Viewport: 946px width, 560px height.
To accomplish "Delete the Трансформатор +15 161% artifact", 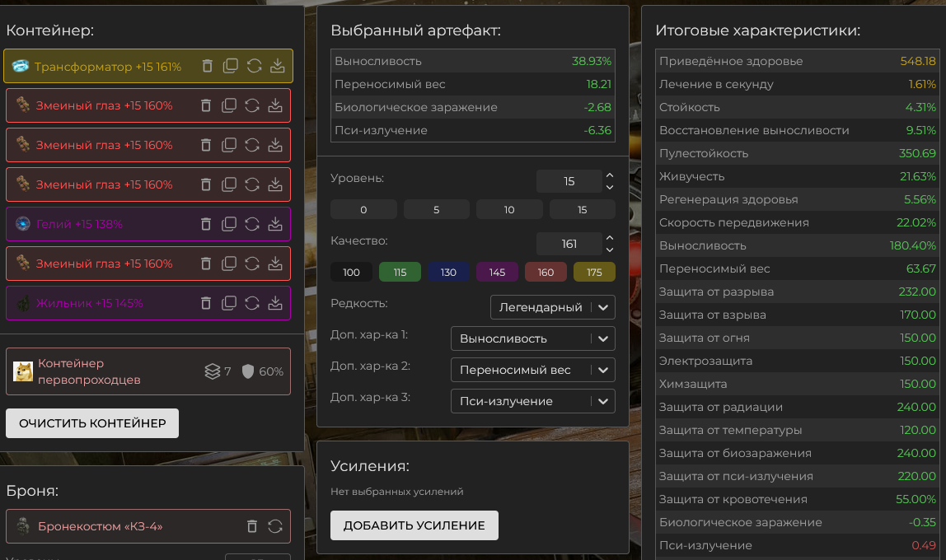I will click(x=207, y=66).
